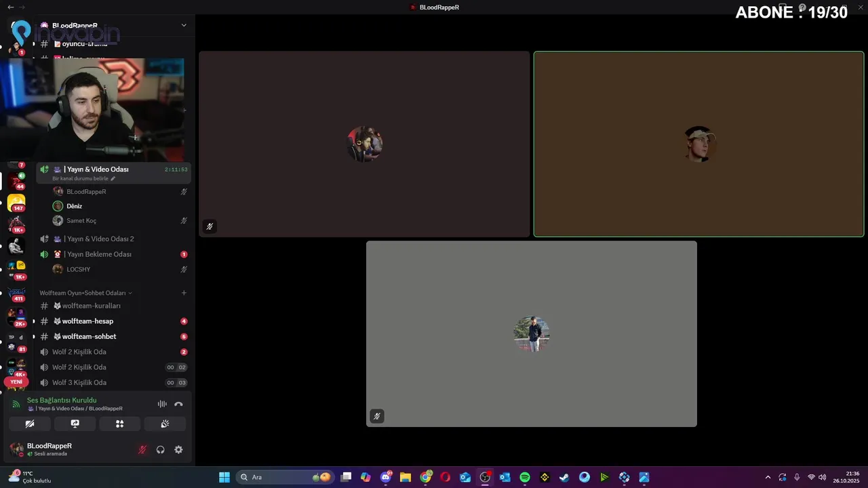The image size is (868, 488).
Task: Show hidden system tray icons chevron
Action: tap(768, 477)
